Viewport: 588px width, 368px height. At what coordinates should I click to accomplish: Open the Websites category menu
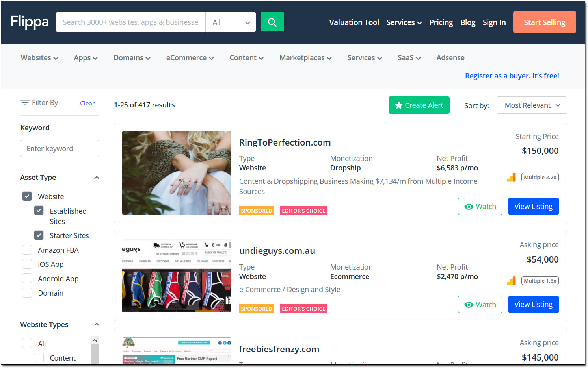click(x=39, y=58)
